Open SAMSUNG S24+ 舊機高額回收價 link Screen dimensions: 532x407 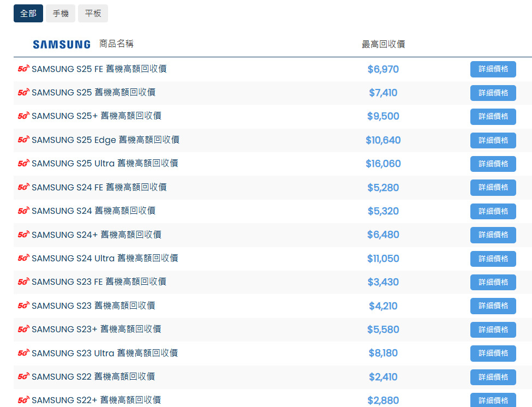click(96, 235)
